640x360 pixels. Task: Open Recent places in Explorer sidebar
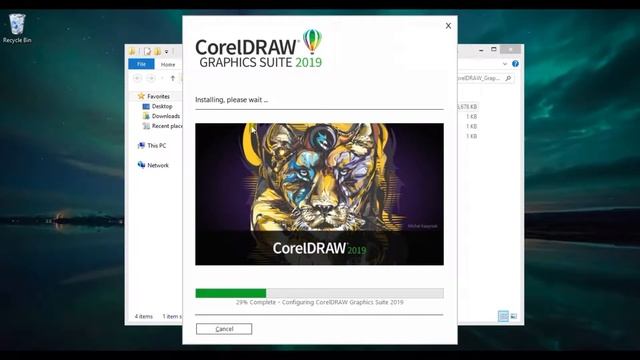click(x=162, y=126)
